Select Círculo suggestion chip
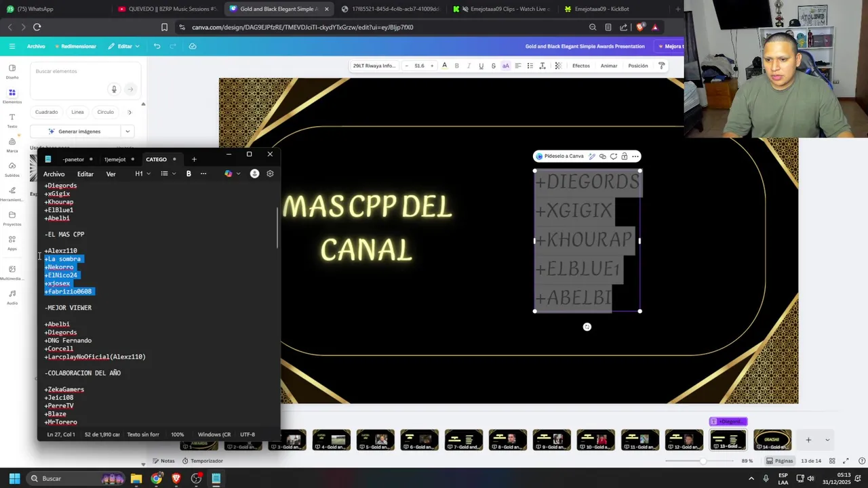Image resolution: width=868 pixels, height=488 pixels. coord(105,112)
